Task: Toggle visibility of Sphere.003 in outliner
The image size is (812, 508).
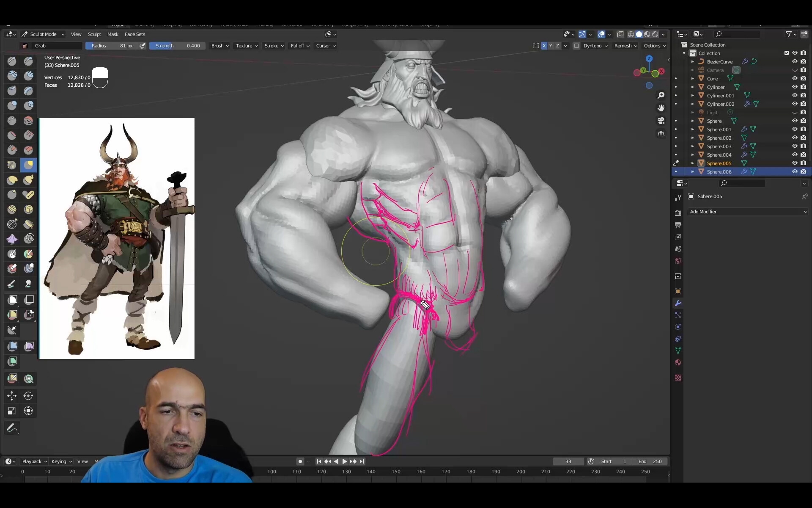Action: [x=794, y=146]
